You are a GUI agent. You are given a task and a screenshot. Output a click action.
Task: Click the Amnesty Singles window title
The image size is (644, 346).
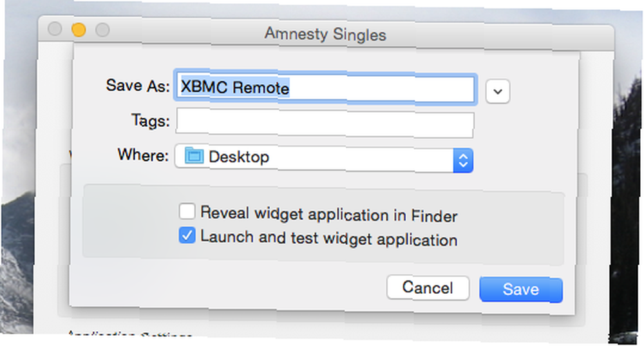(x=325, y=34)
